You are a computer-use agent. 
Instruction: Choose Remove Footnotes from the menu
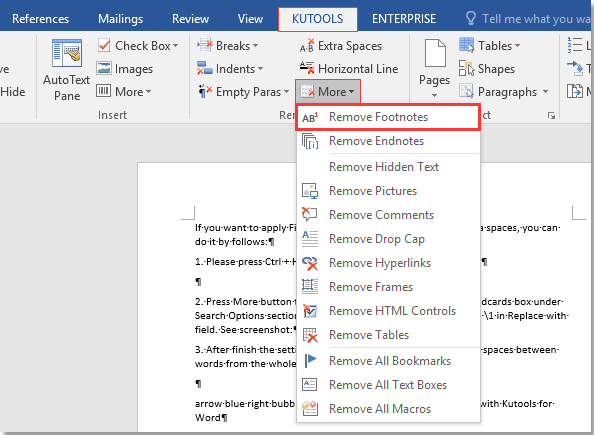(388, 117)
